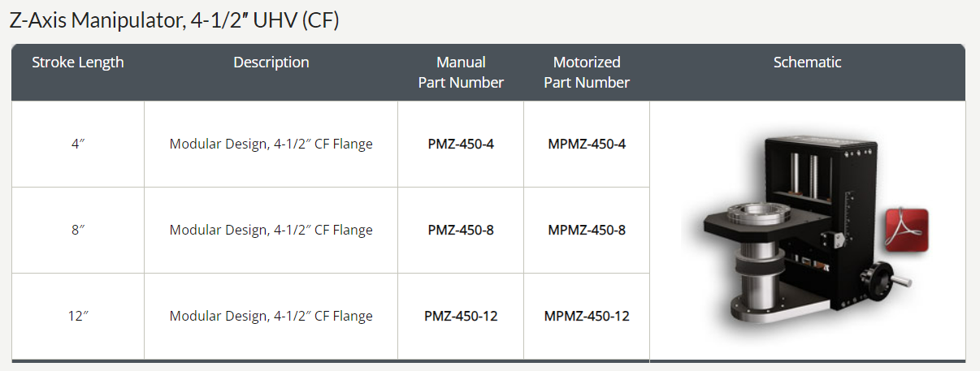Click the 12″ row Modular Design description

pos(271,317)
